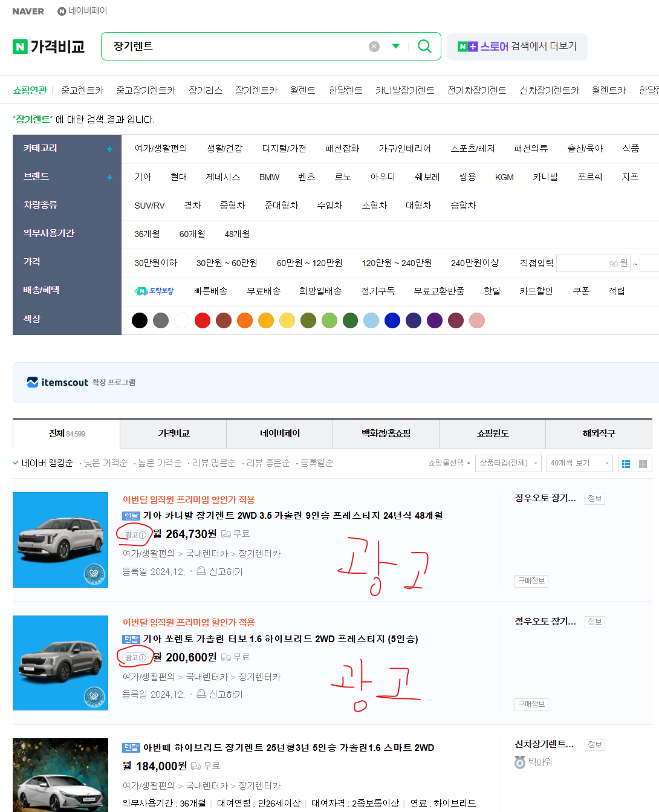
Task: Filter brand by 제네시스
Action: [223, 177]
